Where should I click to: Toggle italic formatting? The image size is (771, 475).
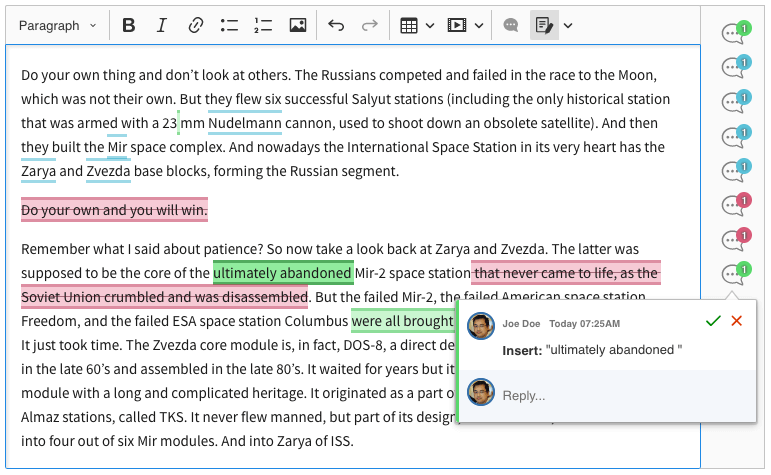(162, 25)
